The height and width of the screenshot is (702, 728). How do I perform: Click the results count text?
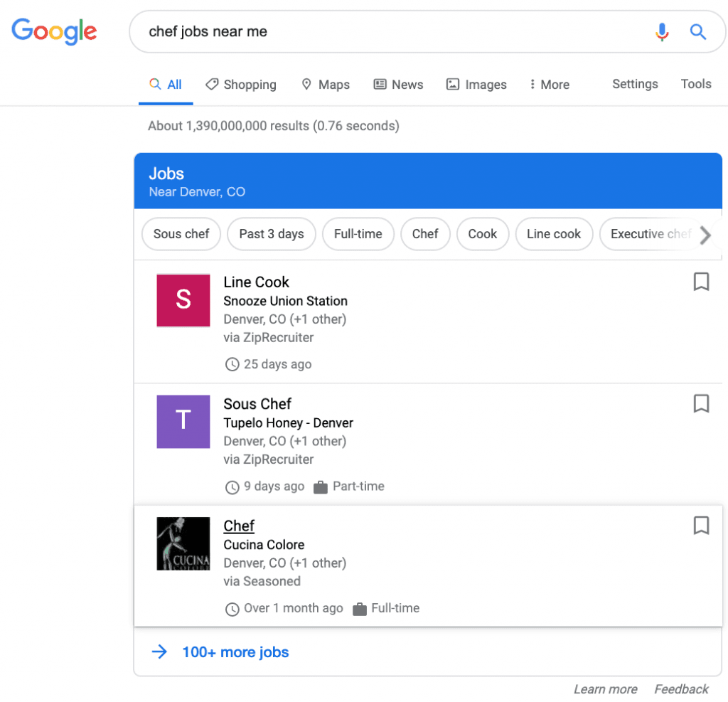274,126
